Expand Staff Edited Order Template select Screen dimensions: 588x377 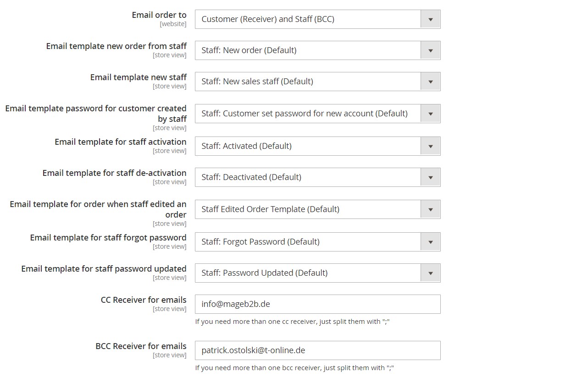317,209
